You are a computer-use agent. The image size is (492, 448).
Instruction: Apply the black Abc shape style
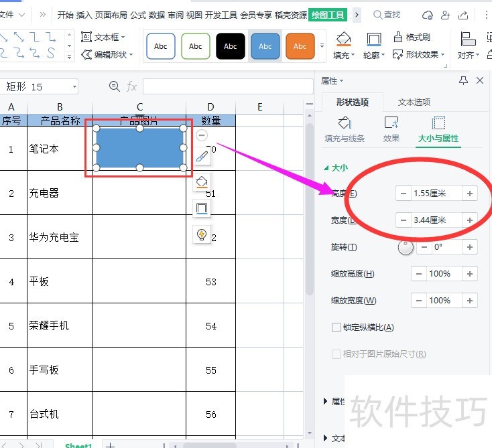point(231,46)
